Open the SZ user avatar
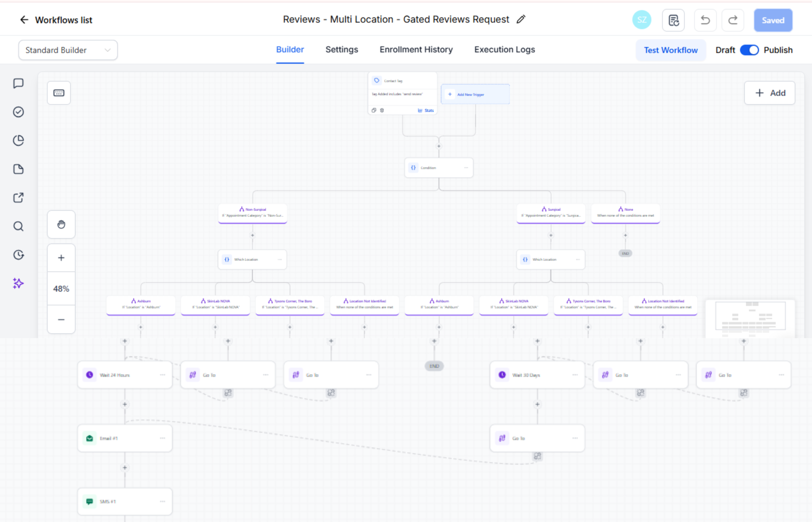Image resolution: width=812 pixels, height=522 pixels. pos(641,20)
